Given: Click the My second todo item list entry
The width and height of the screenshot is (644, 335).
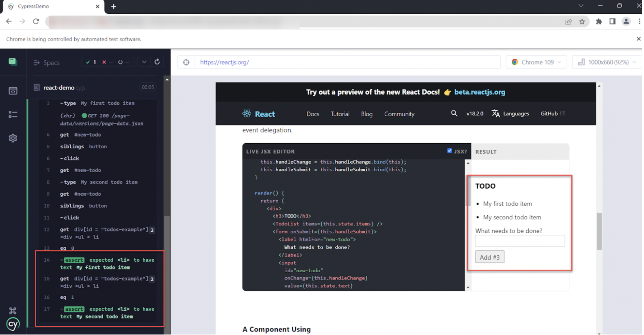Looking at the screenshot, I should 512,217.
